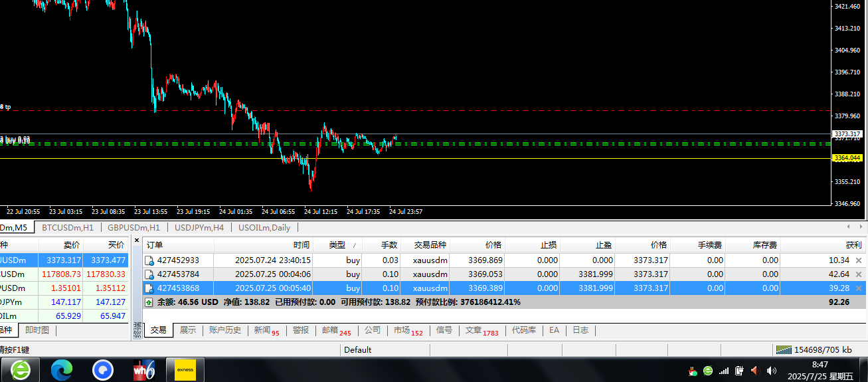Open the wh6 application on the taskbar
Viewport: 868px width, 382px height.
(144, 370)
